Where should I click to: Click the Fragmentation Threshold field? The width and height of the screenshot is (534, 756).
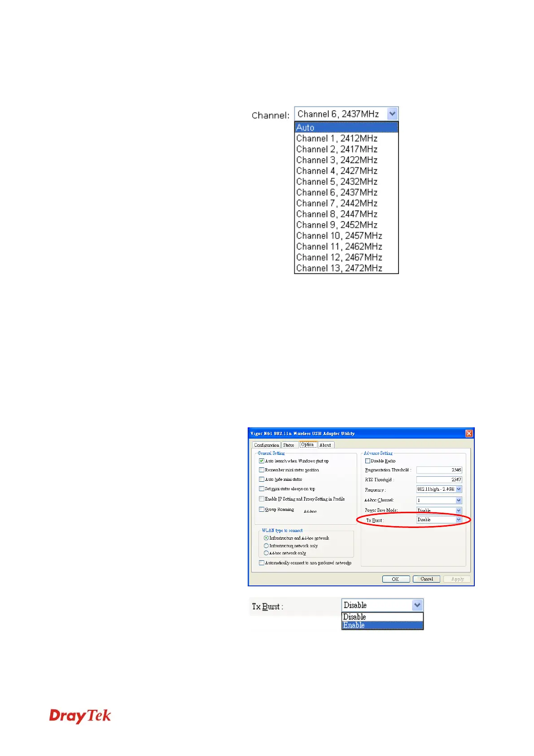point(439,470)
